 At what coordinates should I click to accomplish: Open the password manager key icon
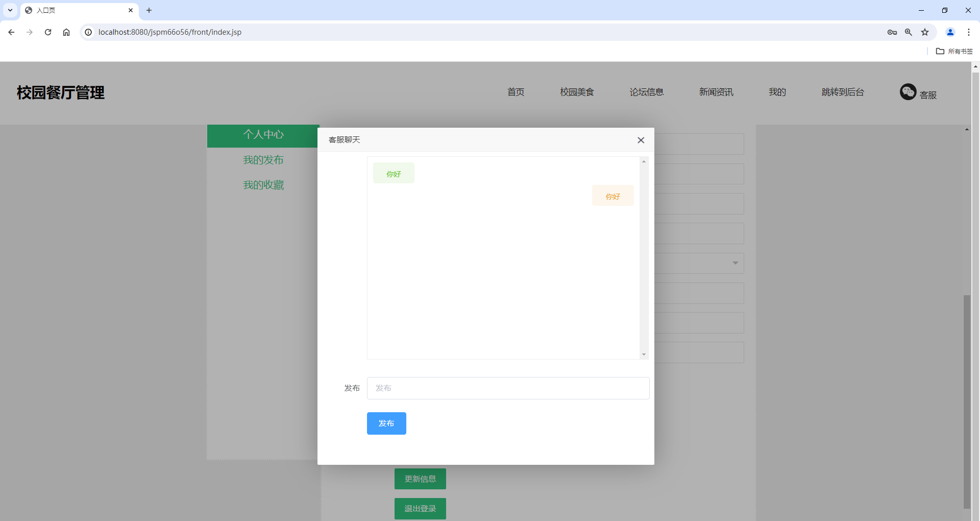[892, 32]
